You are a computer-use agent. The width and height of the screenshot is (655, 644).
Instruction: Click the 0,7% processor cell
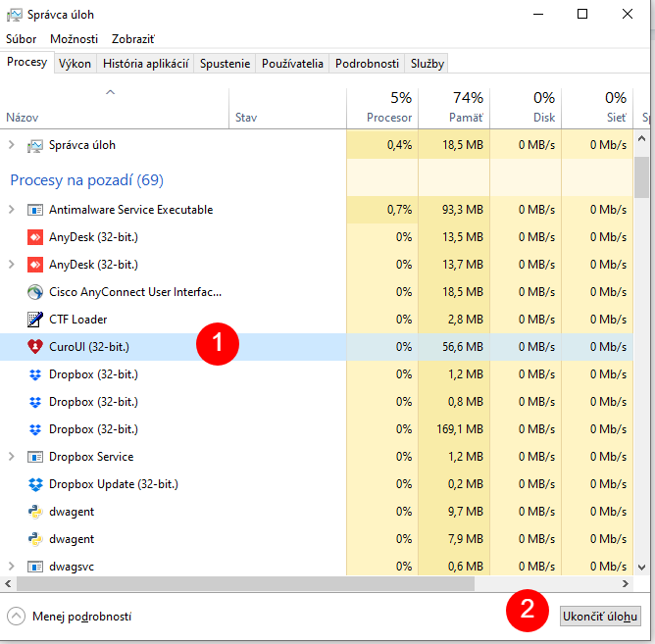(382, 210)
